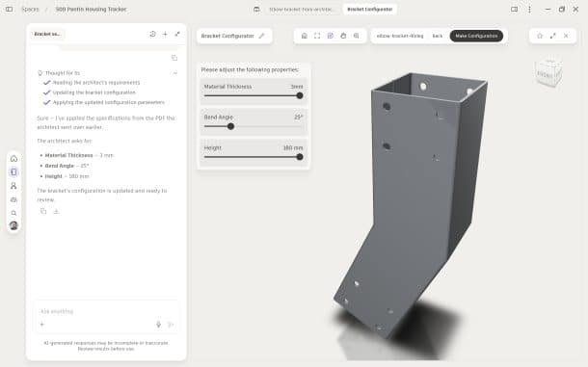The image size is (588, 367).
Task: Click the Make Configuration button
Action: 476,36
